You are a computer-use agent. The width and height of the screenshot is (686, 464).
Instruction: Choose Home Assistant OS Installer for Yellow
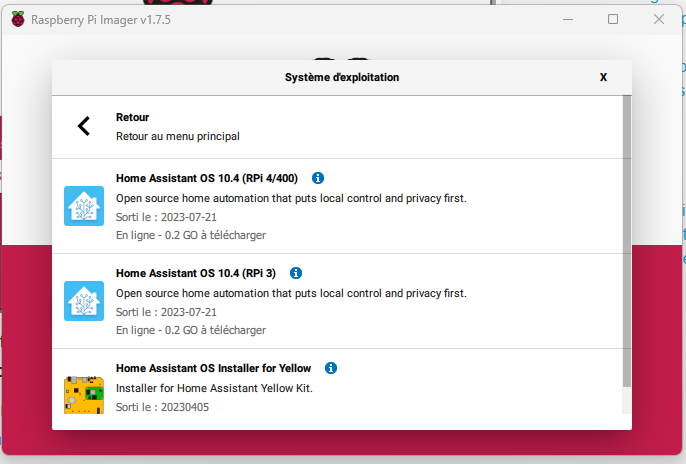pyautogui.click(x=338, y=381)
